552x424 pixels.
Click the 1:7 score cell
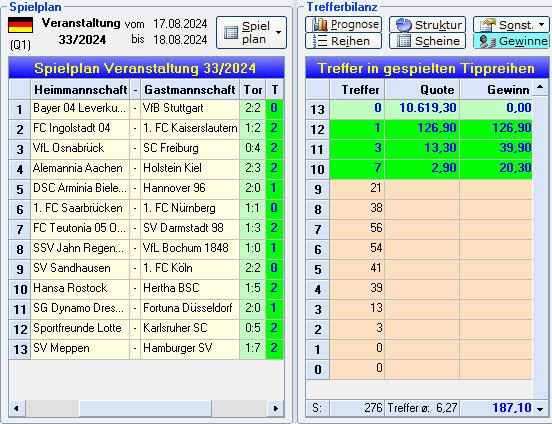pyautogui.click(x=253, y=349)
